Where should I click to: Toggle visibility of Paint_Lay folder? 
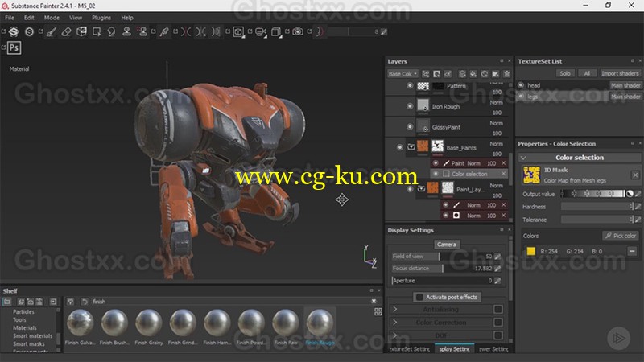[410, 189]
